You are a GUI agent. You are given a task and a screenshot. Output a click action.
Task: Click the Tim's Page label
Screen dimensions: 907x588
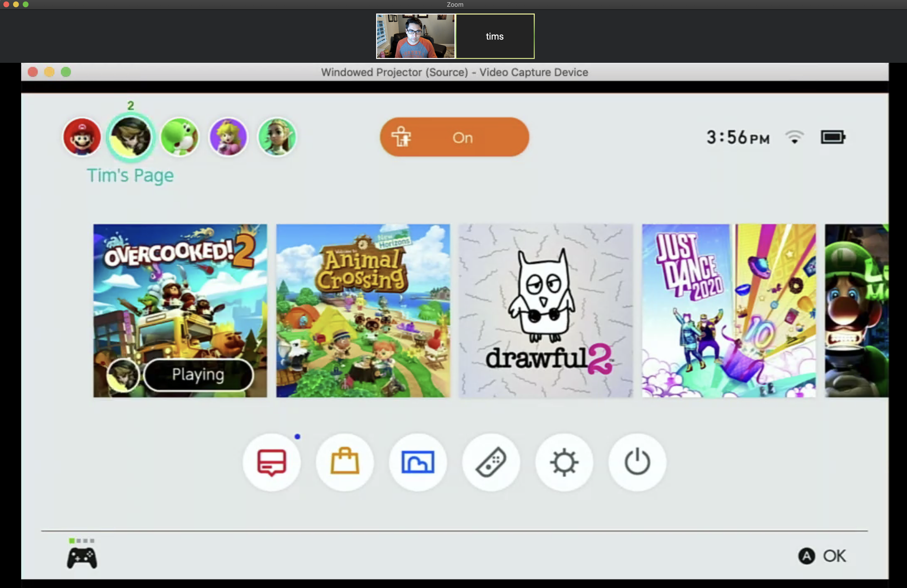[130, 176]
